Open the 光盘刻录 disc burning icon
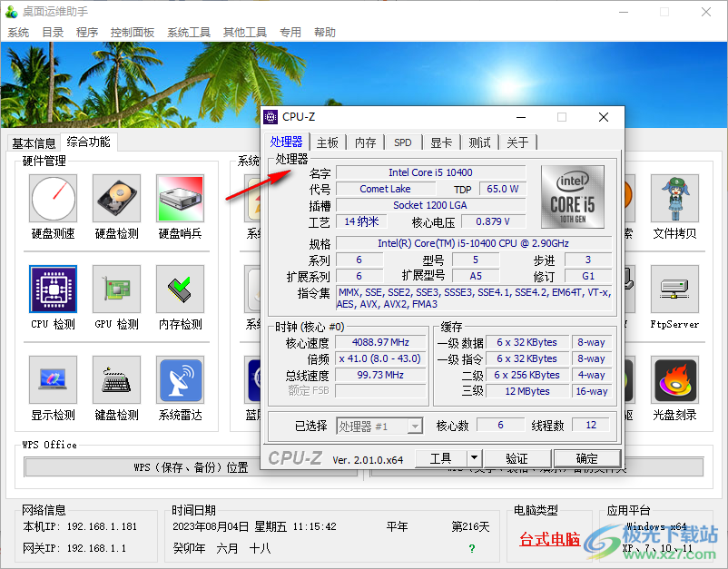728x569 pixels. [674, 379]
